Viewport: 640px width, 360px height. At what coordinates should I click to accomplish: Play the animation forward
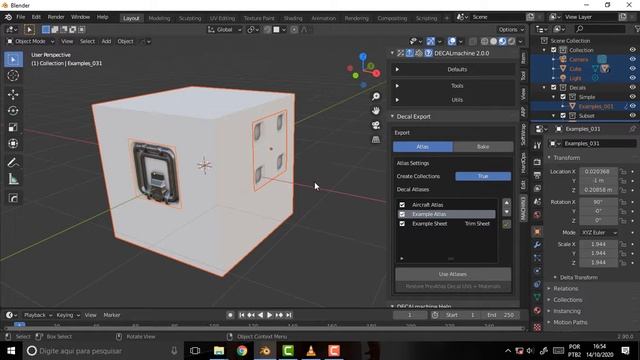269,315
